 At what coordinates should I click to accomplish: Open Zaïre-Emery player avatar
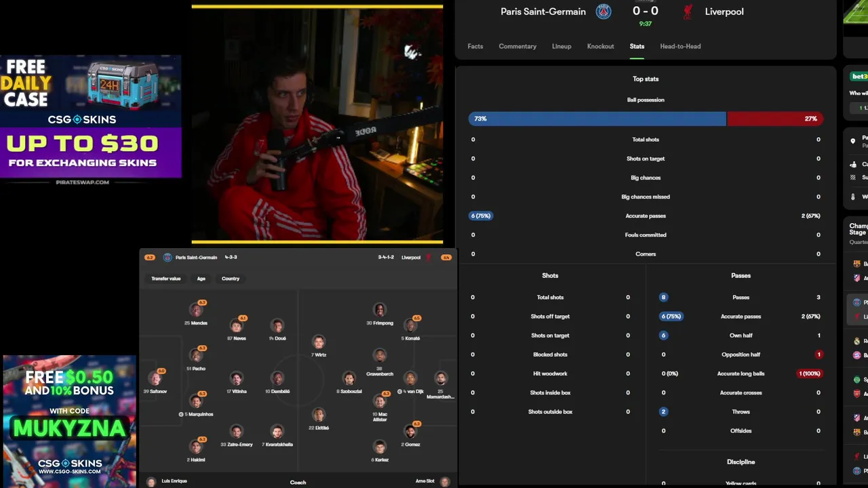tap(236, 432)
